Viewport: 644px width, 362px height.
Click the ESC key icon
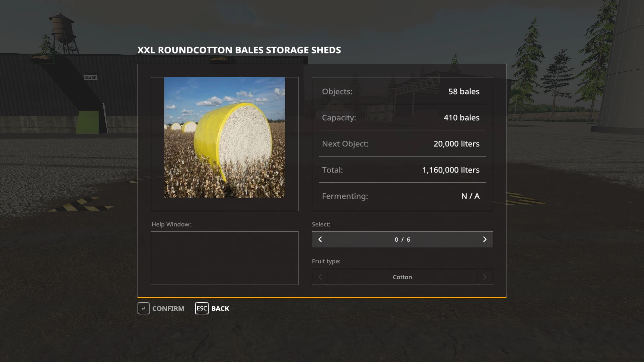[202, 308]
